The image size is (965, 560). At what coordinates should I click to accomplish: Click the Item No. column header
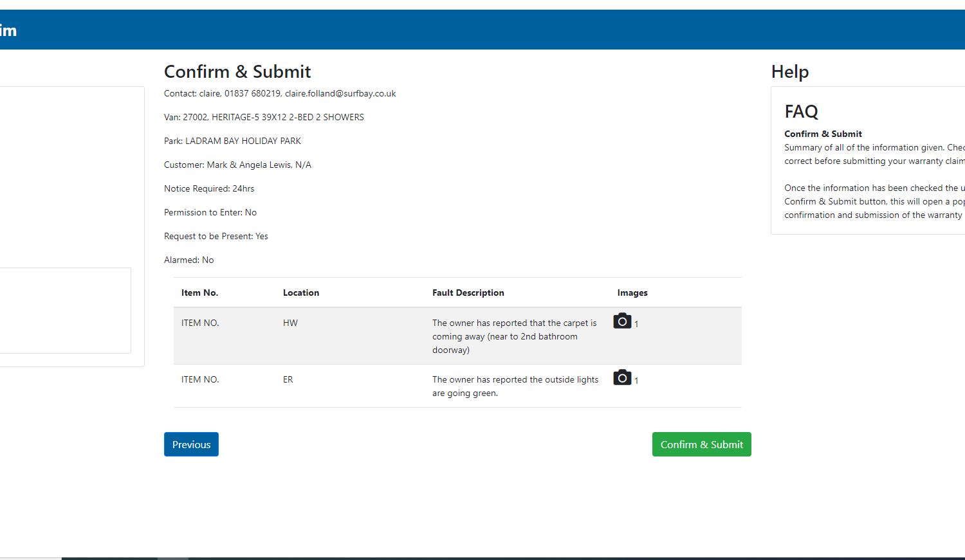point(199,293)
